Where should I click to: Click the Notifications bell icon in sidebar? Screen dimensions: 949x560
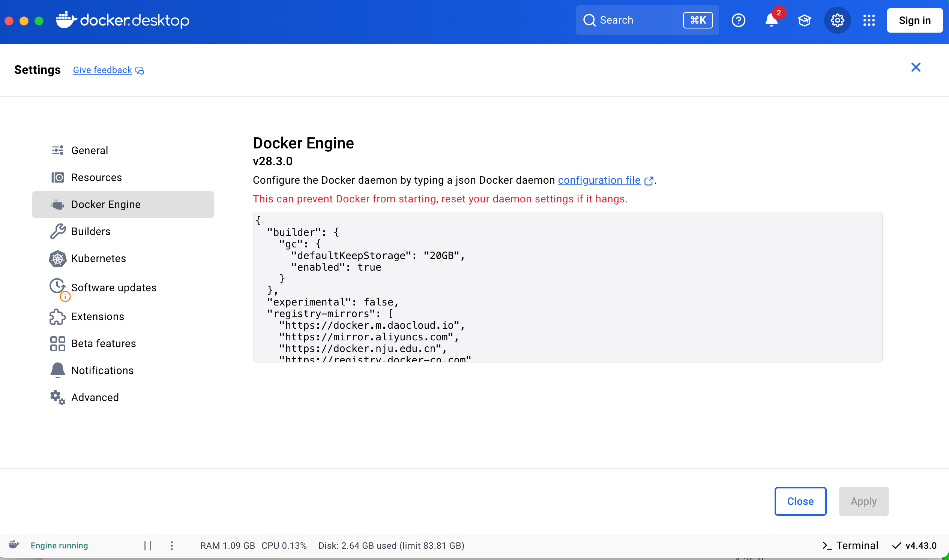[x=58, y=370]
